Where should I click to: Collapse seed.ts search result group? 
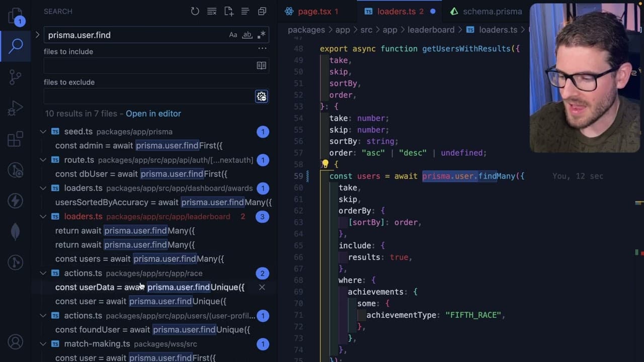(43, 132)
